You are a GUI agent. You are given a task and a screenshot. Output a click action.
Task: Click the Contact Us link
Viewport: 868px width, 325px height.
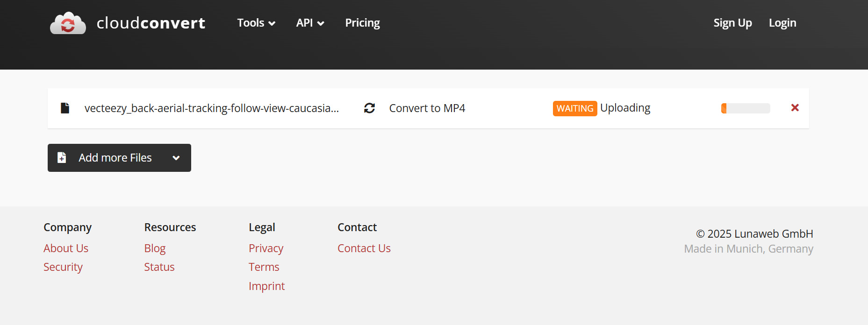364,248
